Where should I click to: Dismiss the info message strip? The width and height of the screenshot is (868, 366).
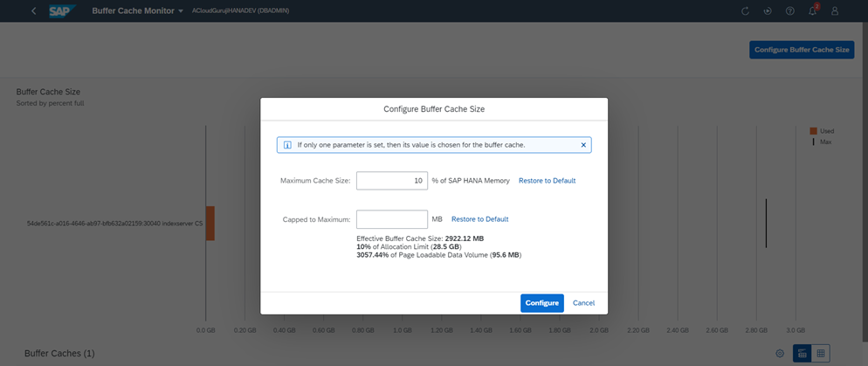583,144
